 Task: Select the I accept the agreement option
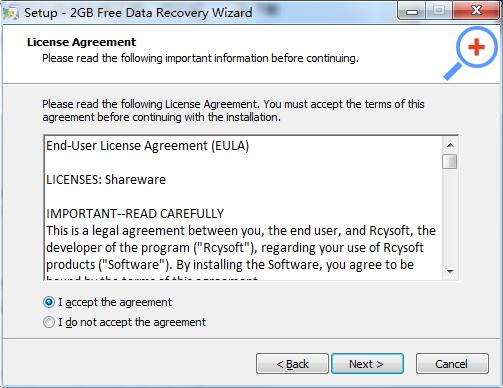pyautogui.click(x=108, y=302)
